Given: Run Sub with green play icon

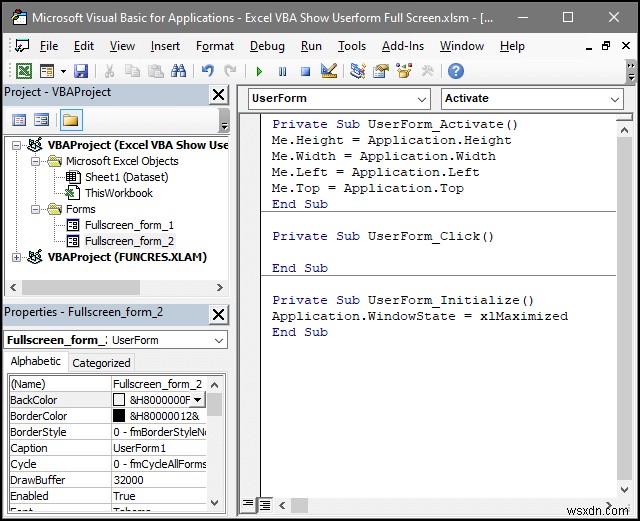Looking at the screenshot, I should click(x=259, y=72).
